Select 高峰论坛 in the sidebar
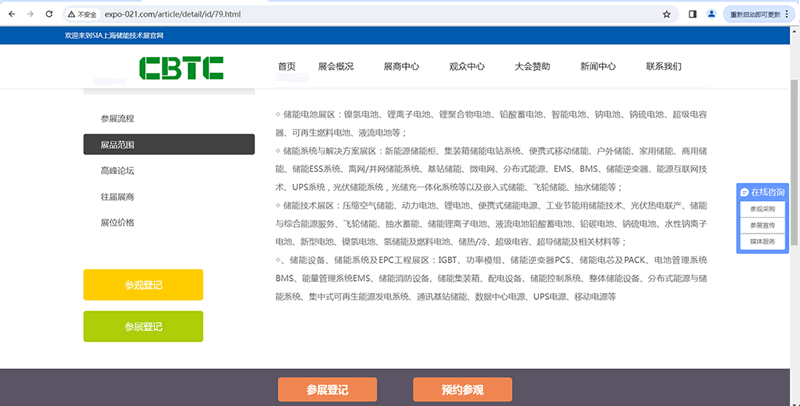 coord(117,171)
